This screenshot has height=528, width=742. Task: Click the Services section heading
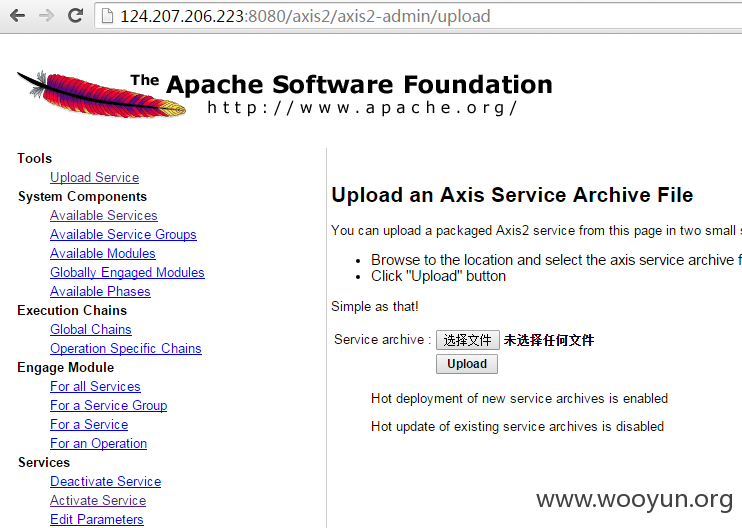tap(44, 462)
